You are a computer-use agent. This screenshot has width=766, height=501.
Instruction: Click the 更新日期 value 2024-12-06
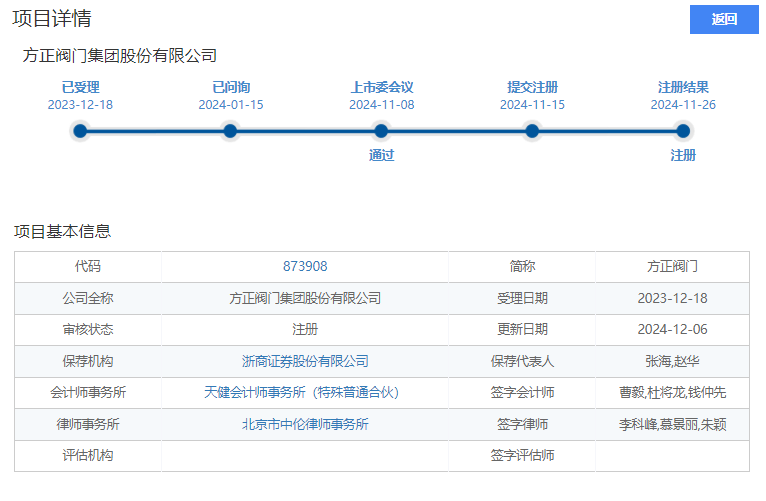coord(672,329)
